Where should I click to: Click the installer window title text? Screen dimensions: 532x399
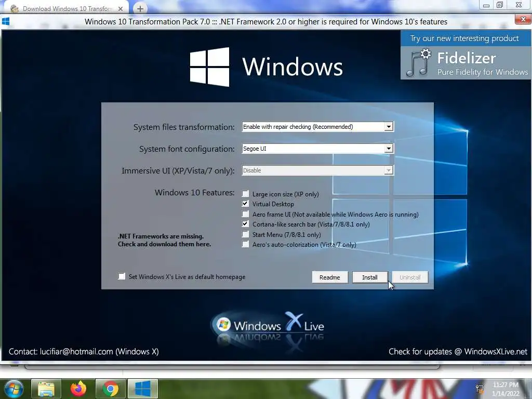(266, 22)
